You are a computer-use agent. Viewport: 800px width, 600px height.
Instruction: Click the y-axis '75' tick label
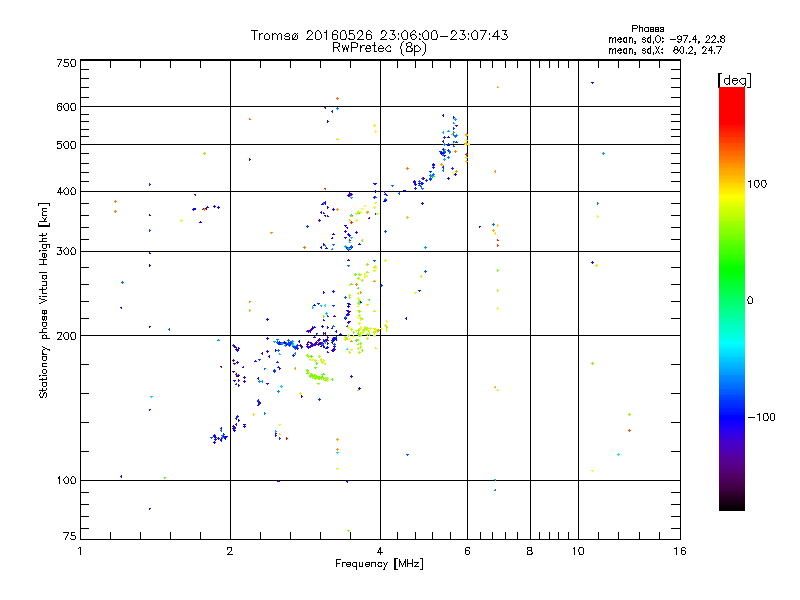[70, 536]
